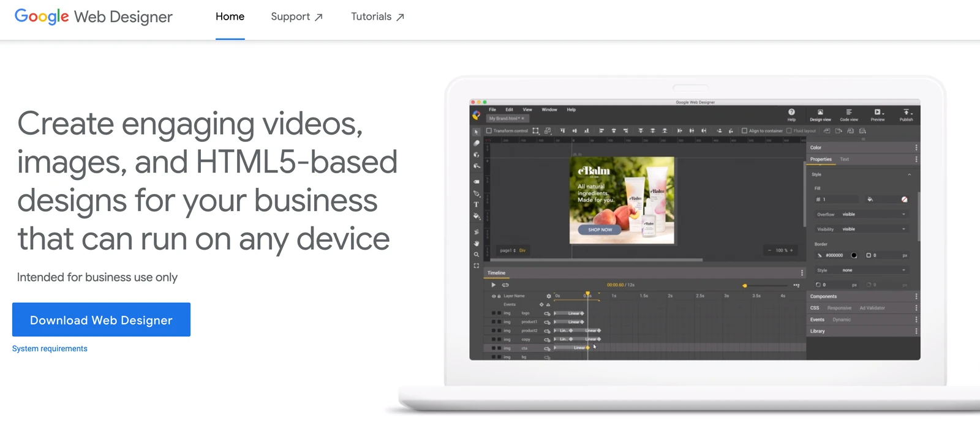Click the SHOP NOW button on the ad canvas
The height and width of the screenshot is (448, 980).
click(x=600, y=230)
